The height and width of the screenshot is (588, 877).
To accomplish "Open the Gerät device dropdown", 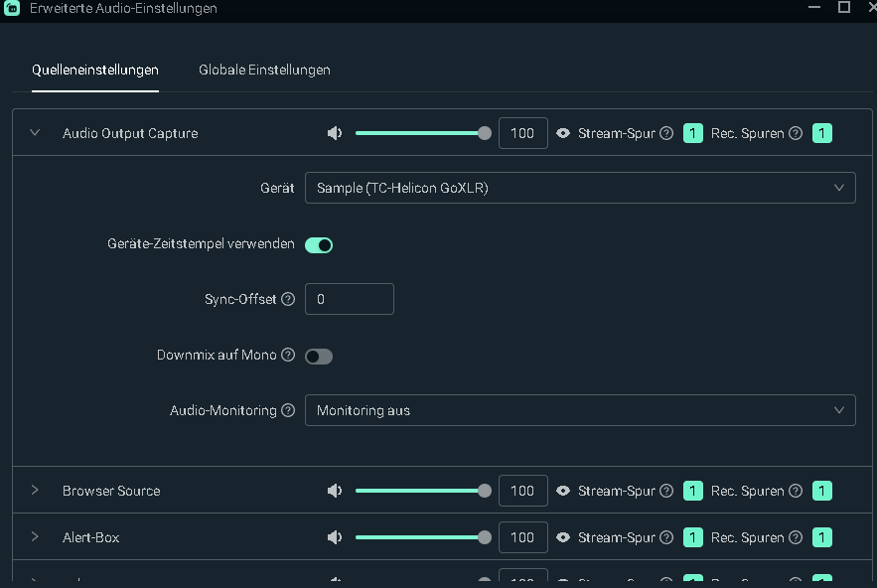I will click(x=580, y=188).
